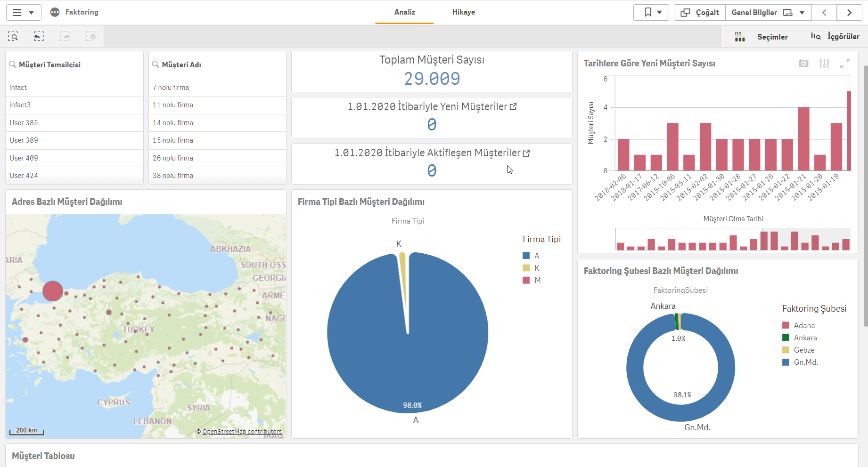Click the Gn.Md. legend color swatch
Screen dimensions: 868x467
coord(786,362)
